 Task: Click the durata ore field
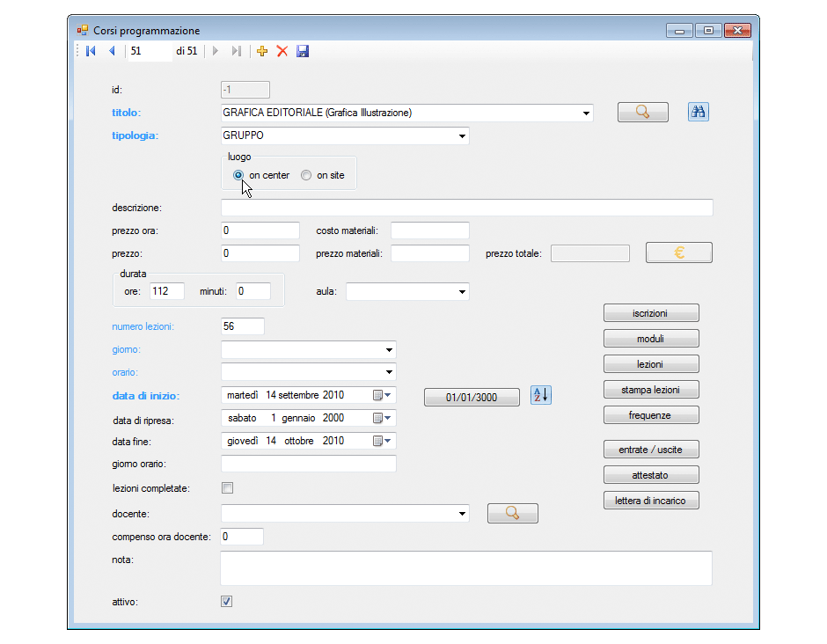coord(167,291)
